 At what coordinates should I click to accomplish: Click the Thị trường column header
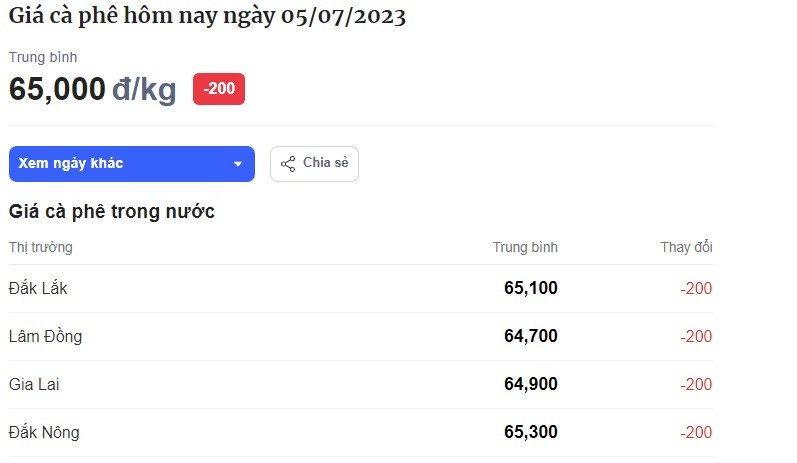point(41,248)
